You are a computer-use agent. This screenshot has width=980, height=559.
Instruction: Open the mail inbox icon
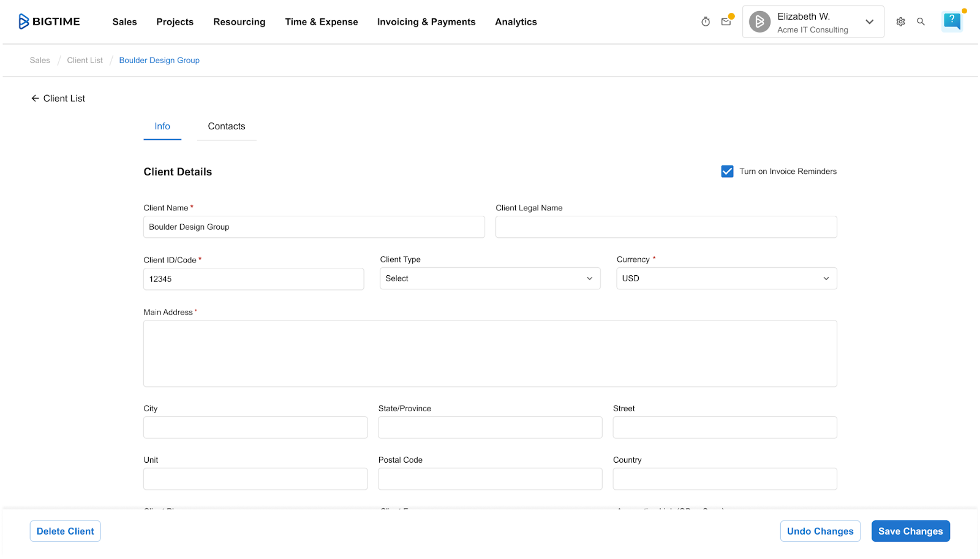click(726, 22)
